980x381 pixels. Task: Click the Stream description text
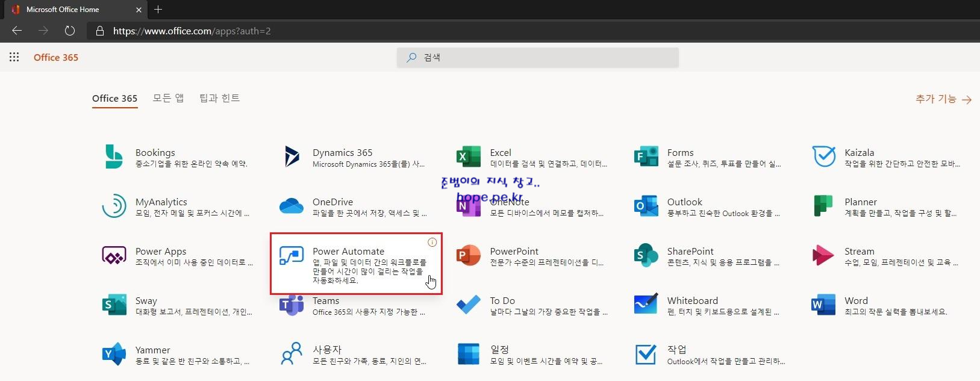click(x=901, y=262)
